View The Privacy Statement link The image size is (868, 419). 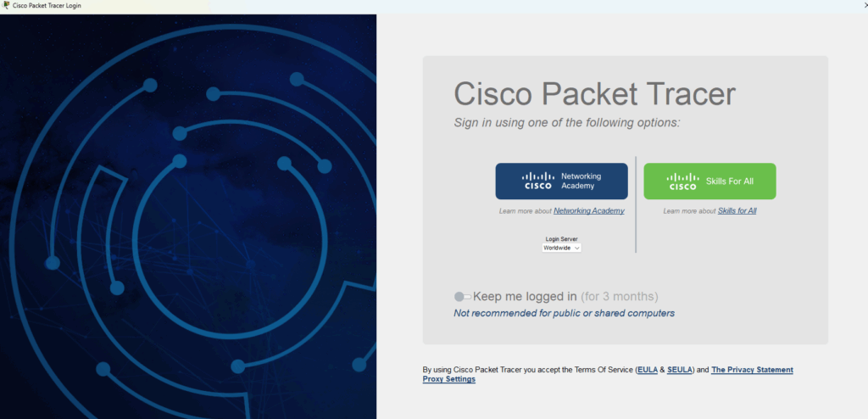(x=752, y=370)
